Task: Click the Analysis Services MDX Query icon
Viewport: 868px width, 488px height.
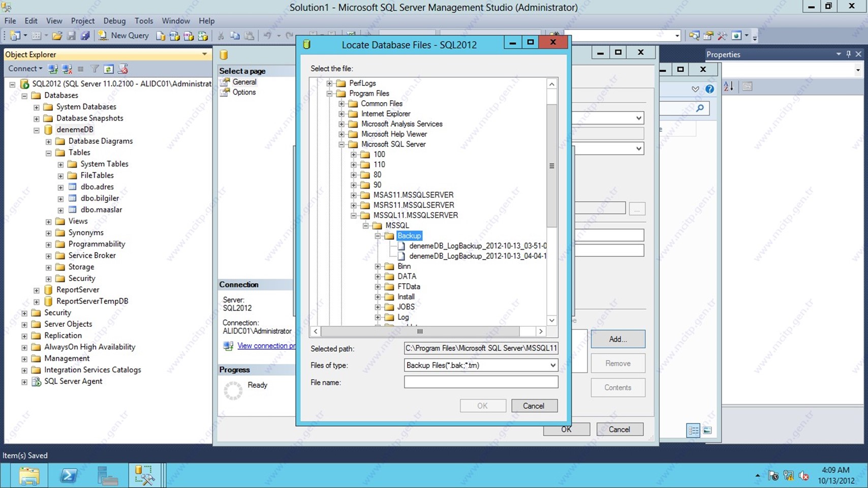Action: pyautogui.click(x=174, y=36)
